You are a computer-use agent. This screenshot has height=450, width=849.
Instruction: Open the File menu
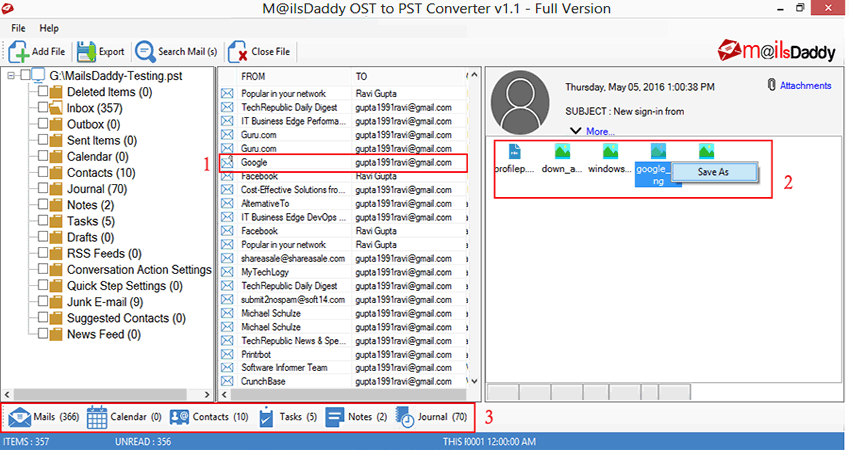pyautogui.click(x=18, y=28)
